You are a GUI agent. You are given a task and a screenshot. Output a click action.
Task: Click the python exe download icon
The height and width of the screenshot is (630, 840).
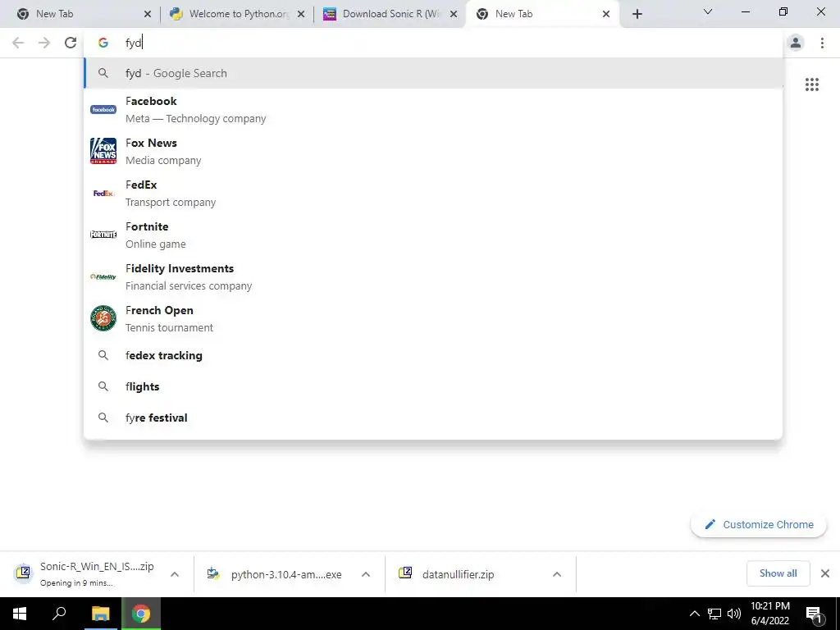[x=213, y=573]
